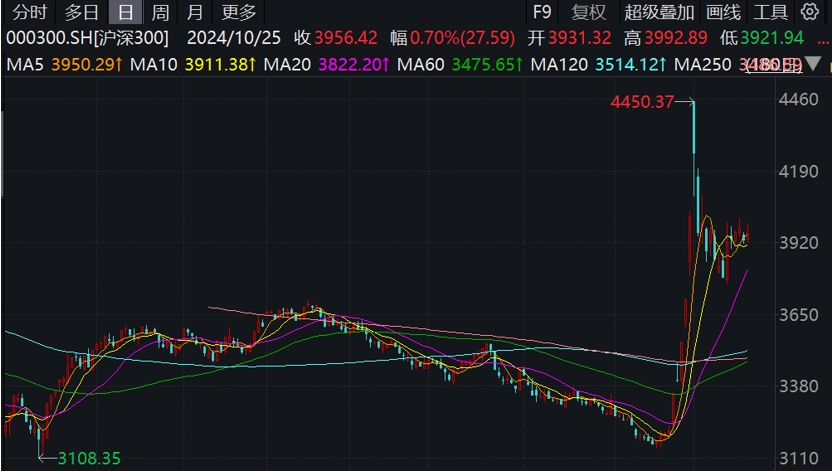This screenshot has height=472, width=832.
Task: Select the MA60 indicator value 3475.65
Action: (x=488, y=65)
